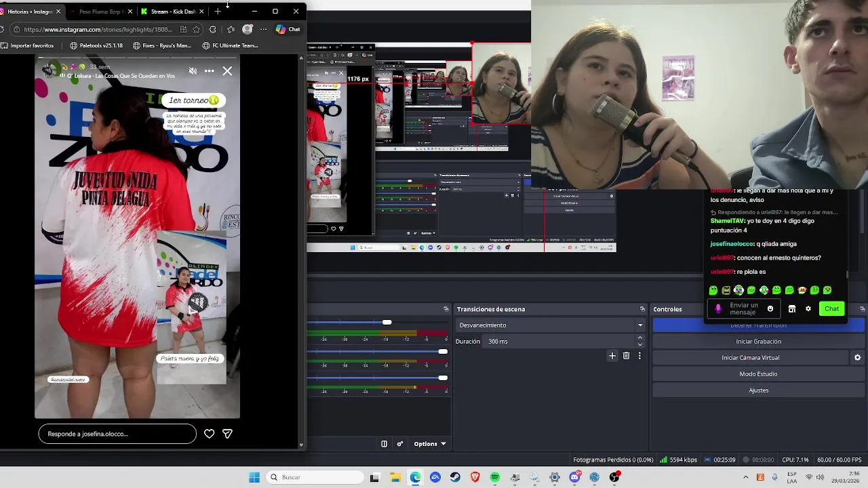
Task: Open a new browser tab
Action: (218, 12)
